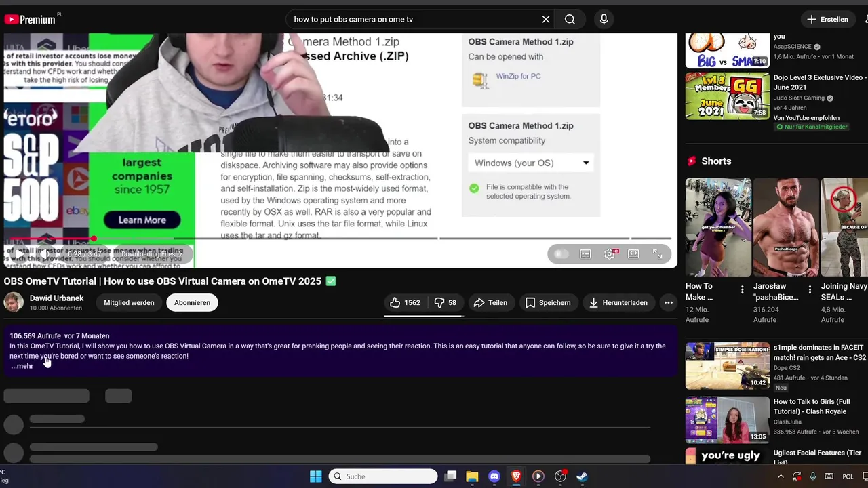Start voice search with the microphone
Image resolution: width=868 pixels, height=488 pixels.
[x=604, y=19]
